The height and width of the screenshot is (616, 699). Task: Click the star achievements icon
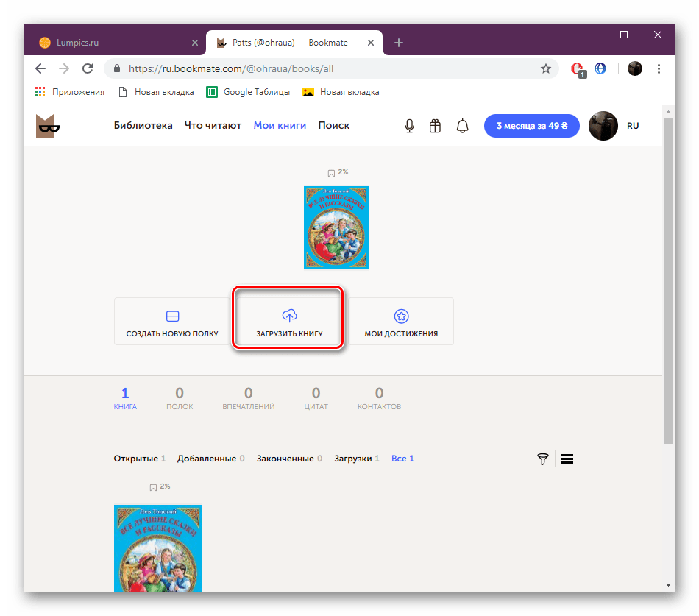[x=401, y=316]
